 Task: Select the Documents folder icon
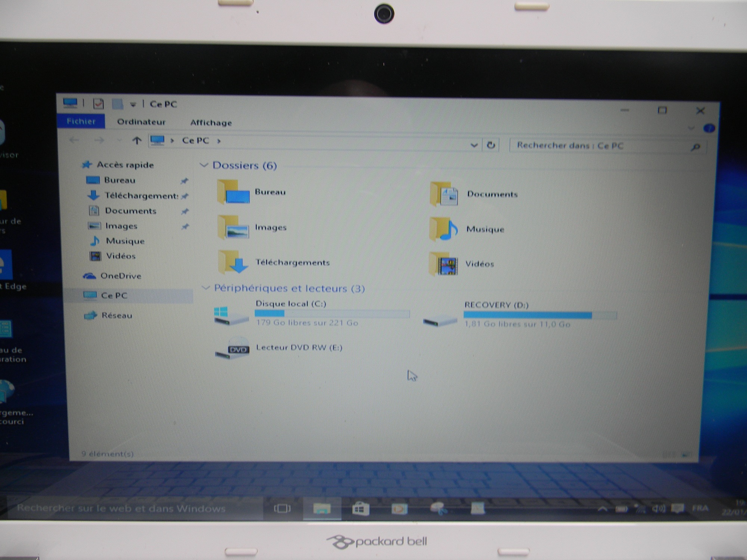[444, 193]
